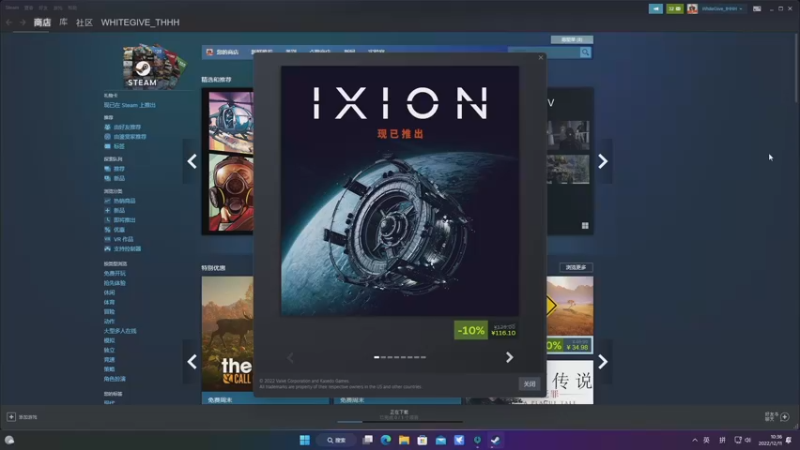Click 浏览更多 button in special offers
This screenshot has width=800, height=450.
[576, 267]
